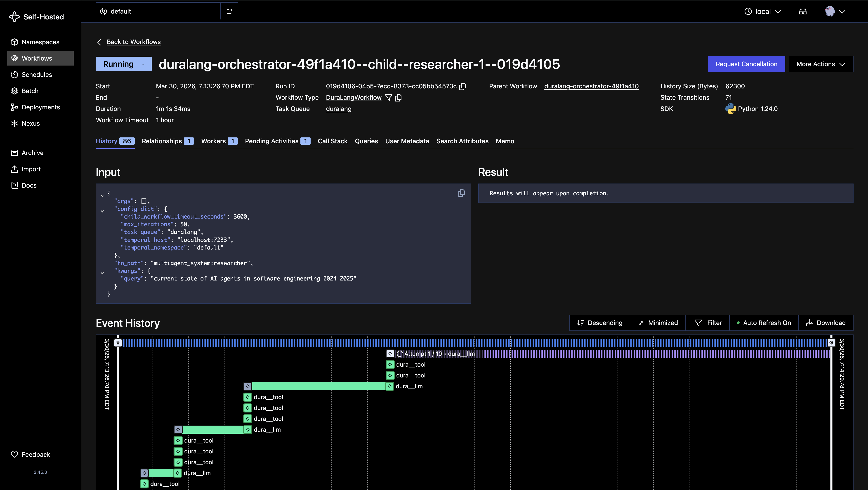Click the workflow start timeline marker
Viewport: 868px width, 490px height.
tap(118, 343)
